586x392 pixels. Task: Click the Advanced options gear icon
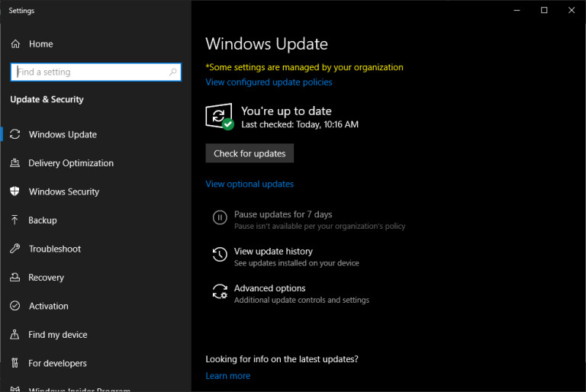pyautogui.click(x=220, y=292)
